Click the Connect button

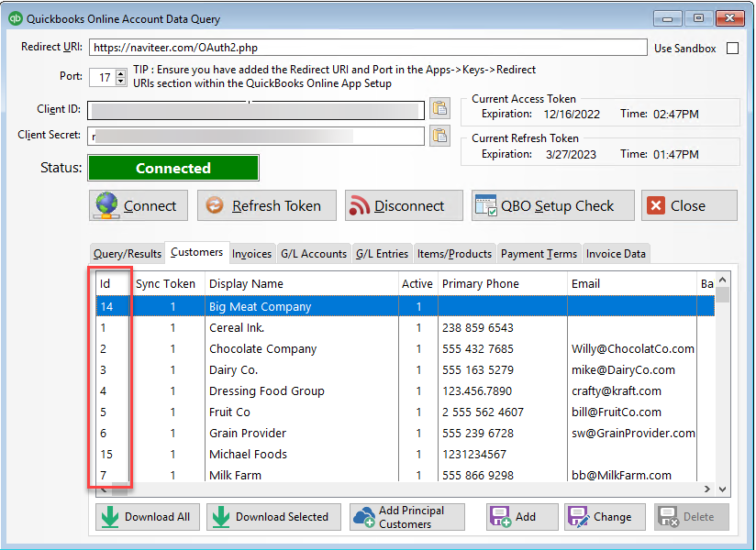(139, 205)
